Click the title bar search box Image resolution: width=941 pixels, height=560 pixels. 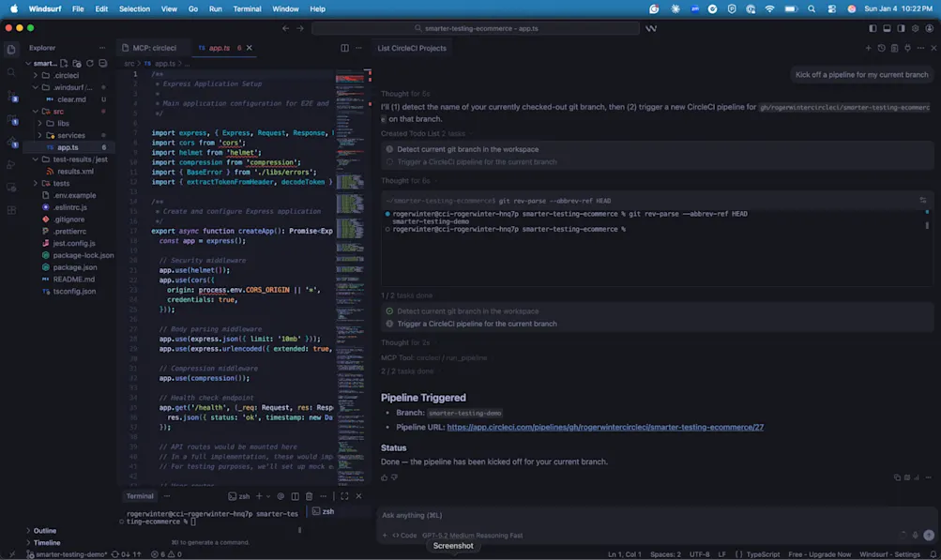tap(476, 28)
